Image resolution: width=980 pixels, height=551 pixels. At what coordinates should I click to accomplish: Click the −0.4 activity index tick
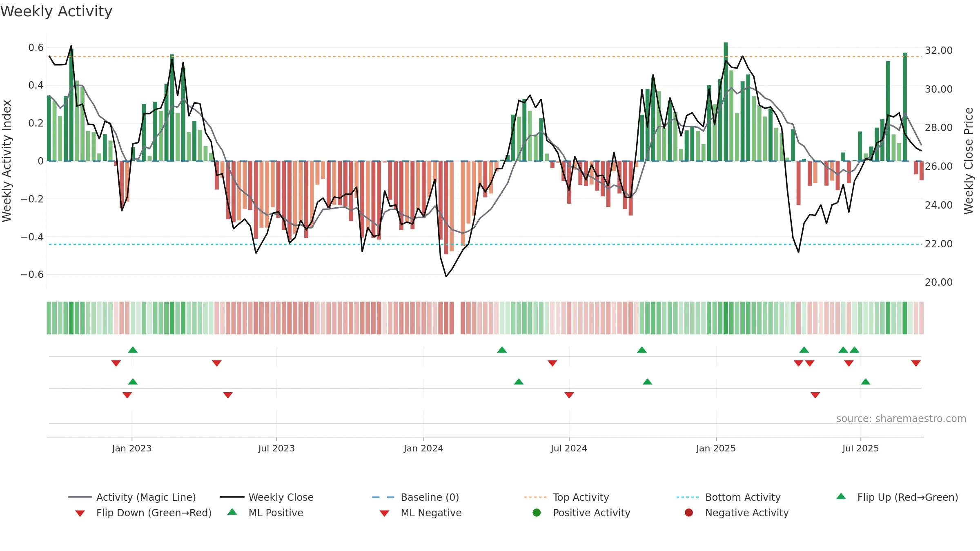coord(32,237)
